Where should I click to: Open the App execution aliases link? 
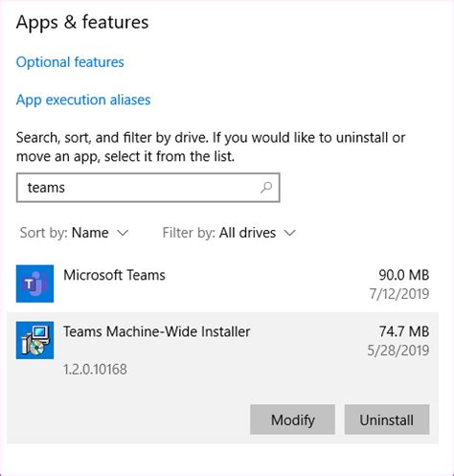(83, 100)
